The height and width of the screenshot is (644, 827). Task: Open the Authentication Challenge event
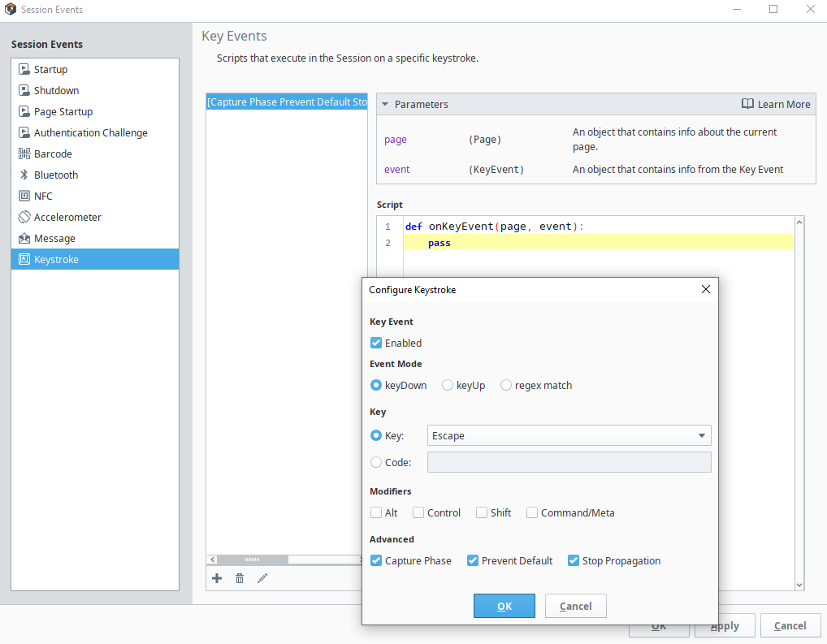95,132
